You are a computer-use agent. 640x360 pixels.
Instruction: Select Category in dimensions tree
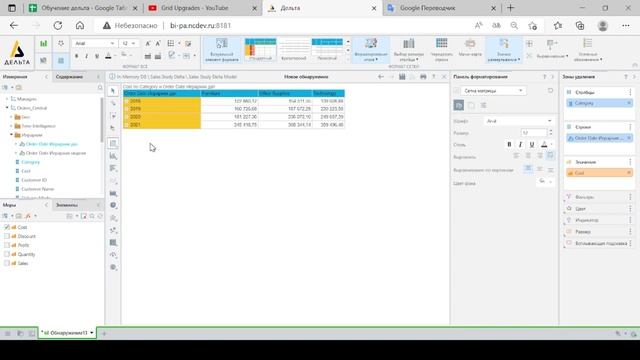coord(30,162)
